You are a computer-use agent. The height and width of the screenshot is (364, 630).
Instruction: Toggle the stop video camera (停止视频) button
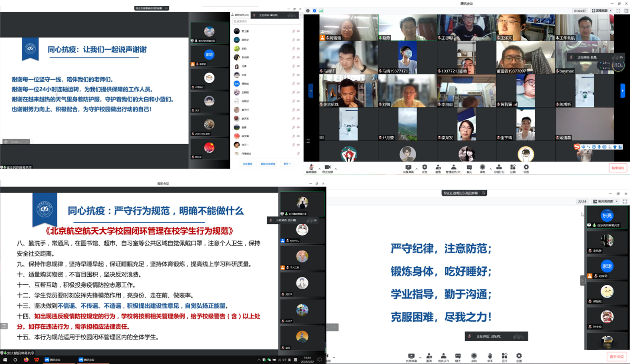click(x=327, y=168)
